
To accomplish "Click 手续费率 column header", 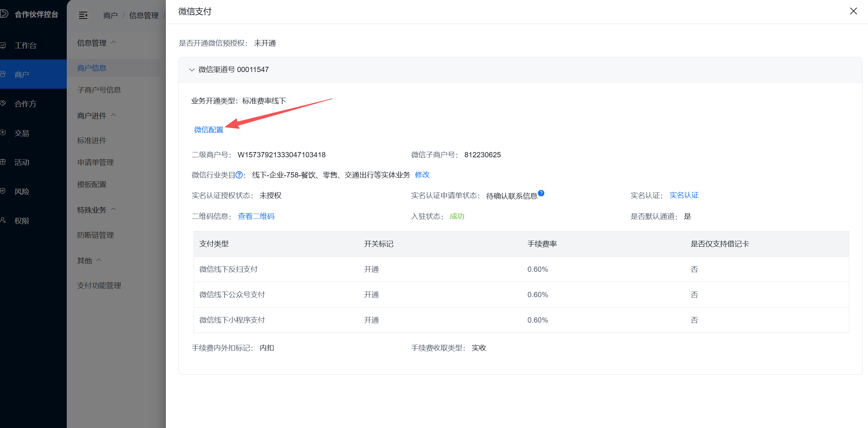I will (x=542, y=244).
